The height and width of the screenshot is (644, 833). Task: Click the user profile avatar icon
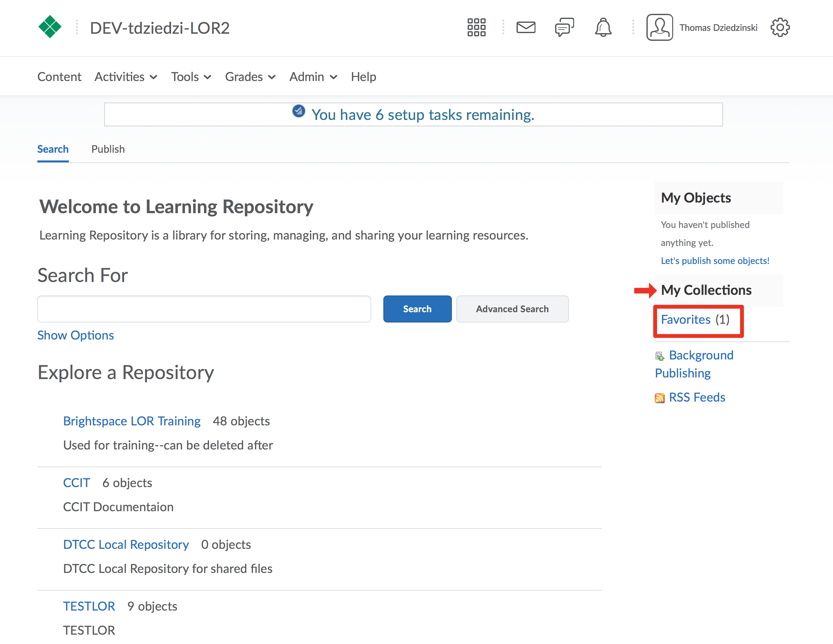659,27
